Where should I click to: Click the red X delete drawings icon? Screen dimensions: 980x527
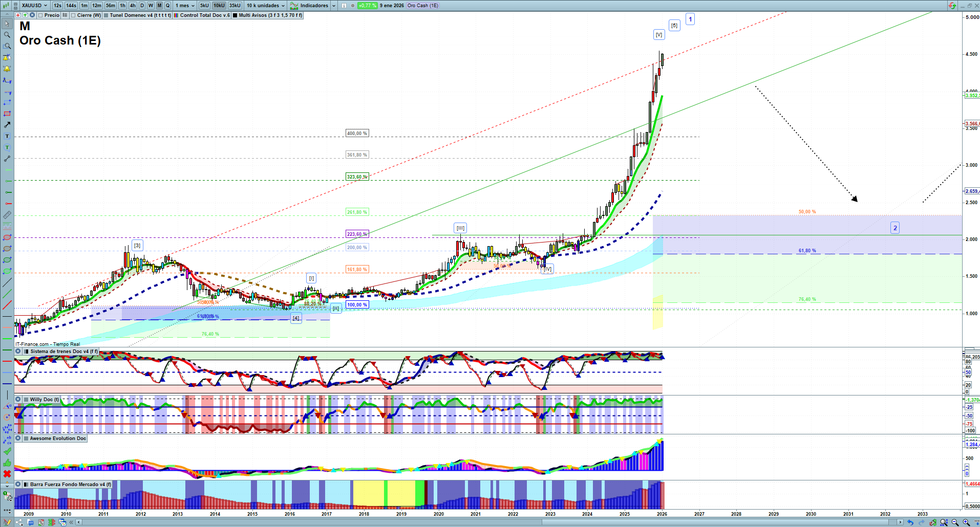(7, 474)
